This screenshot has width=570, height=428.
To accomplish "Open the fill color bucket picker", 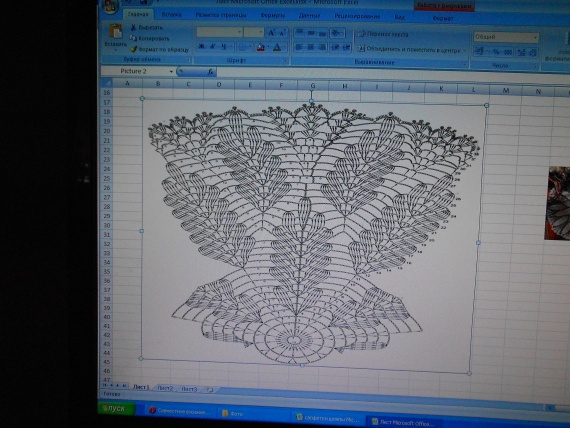I will (x=262, y=47).
